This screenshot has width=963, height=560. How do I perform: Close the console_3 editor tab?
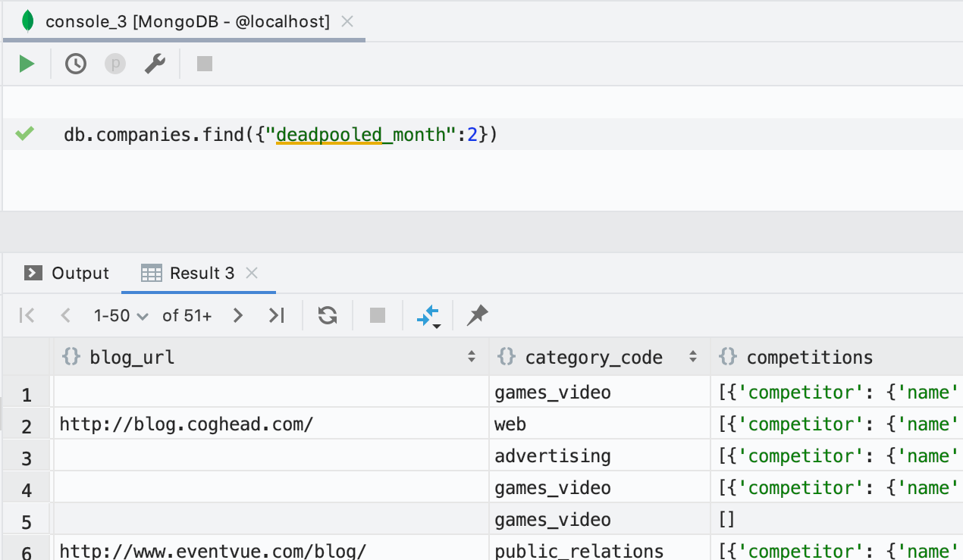[x=347, y=21]
